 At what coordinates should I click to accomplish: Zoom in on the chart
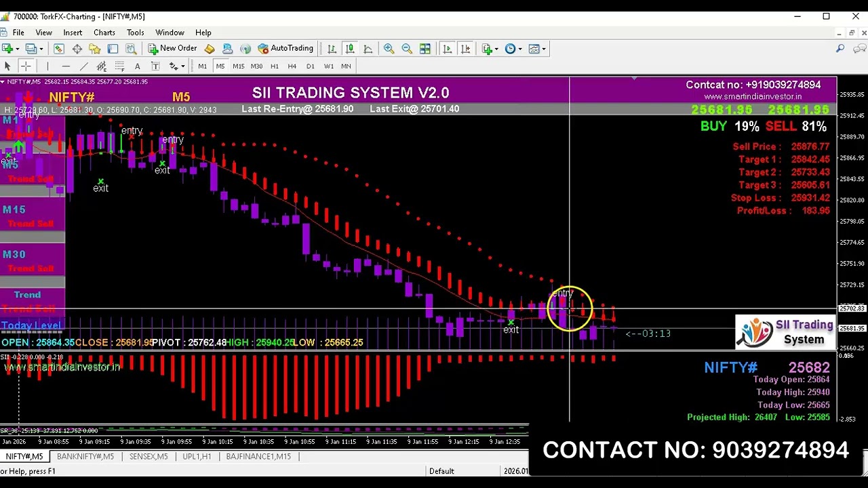coord(389,49)
